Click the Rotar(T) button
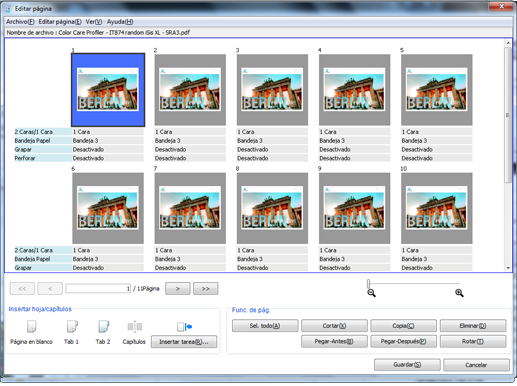 coord(473,341)
